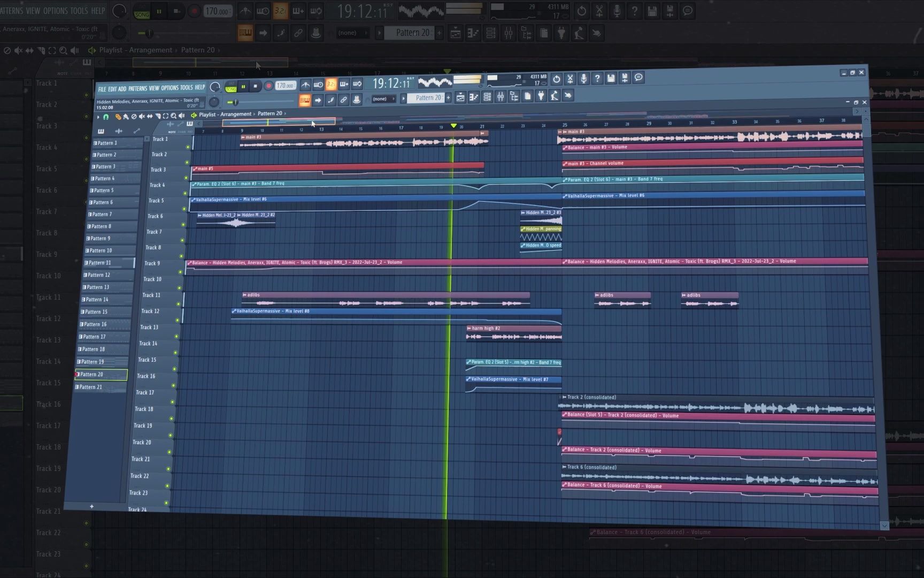Open Edison via the microphone icon
This screenshot has height=578, width=924.
click(583, 79)
